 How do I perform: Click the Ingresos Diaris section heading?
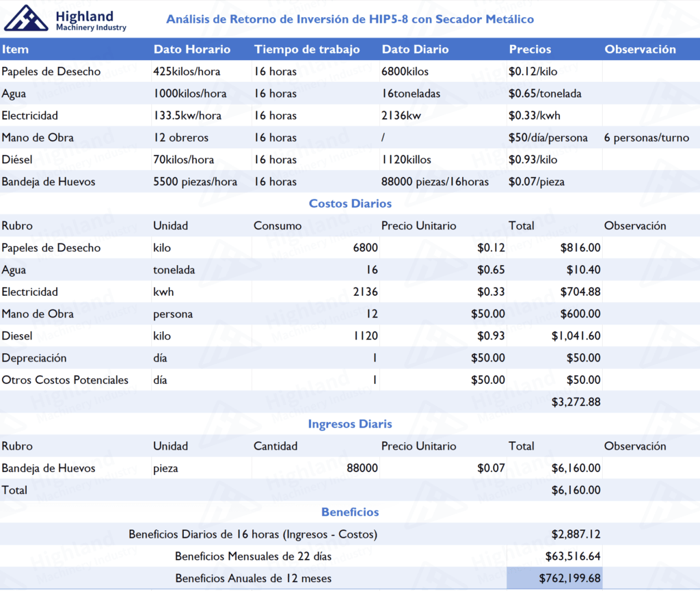(350, 424)
